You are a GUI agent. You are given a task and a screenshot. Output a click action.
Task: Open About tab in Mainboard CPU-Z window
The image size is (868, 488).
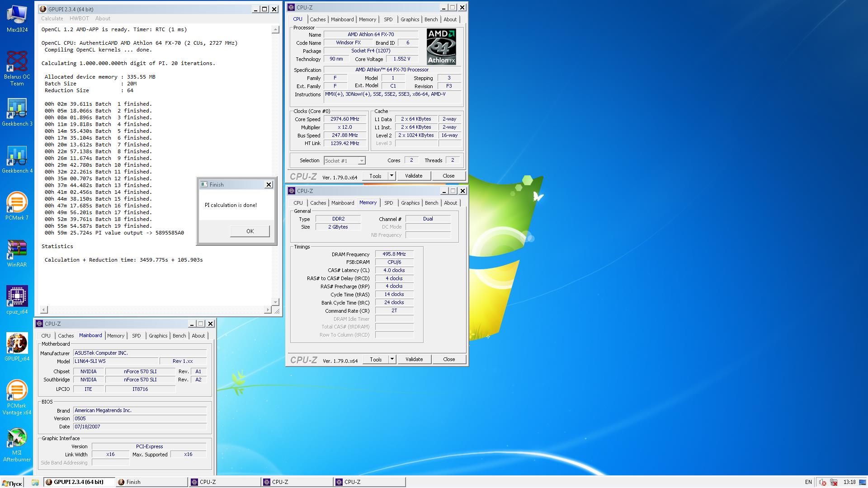pyautogui.click(x=198, y=336)
